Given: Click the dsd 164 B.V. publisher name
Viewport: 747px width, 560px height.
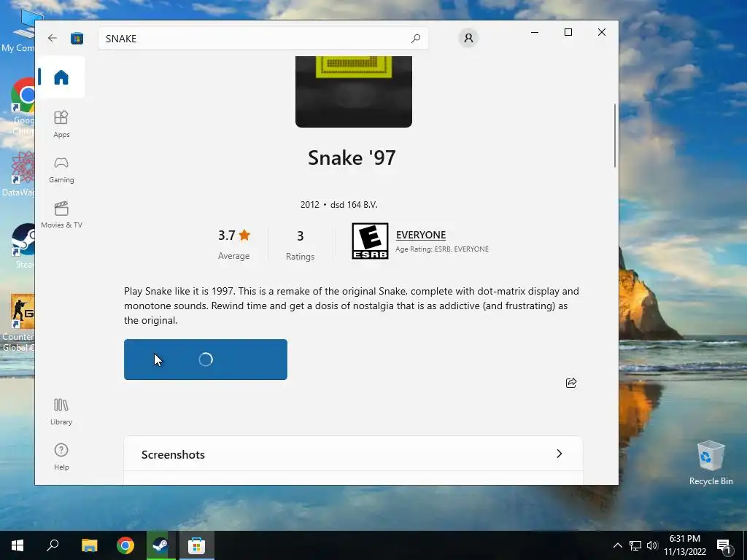Looking at the screenshot, I should point(354,205).
